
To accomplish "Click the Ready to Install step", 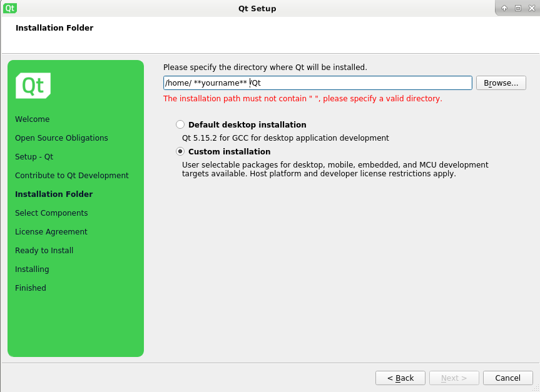I will tap(44, 251).
